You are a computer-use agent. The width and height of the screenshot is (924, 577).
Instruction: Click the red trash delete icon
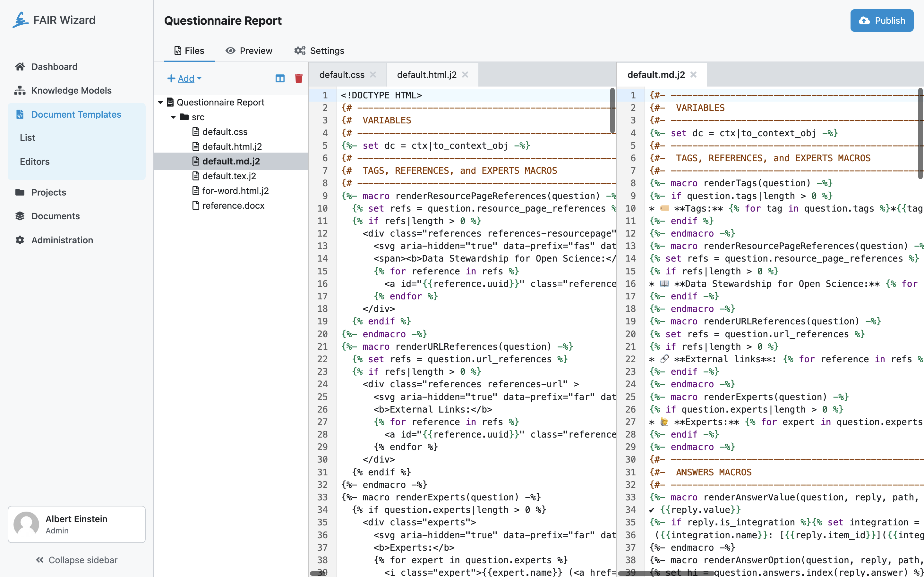click(x=299, y=78)
